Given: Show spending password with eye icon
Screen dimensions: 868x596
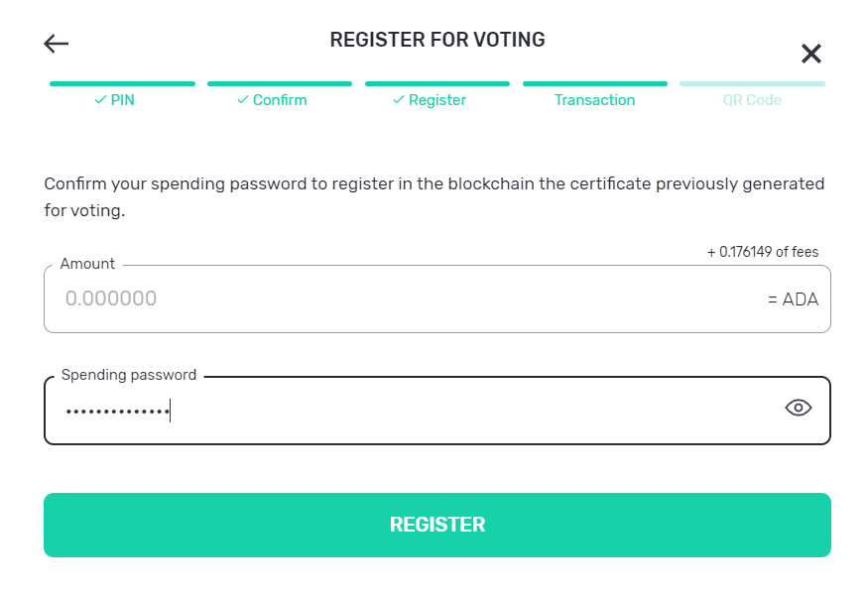Looking at the screenshot, I should [798, 408].
